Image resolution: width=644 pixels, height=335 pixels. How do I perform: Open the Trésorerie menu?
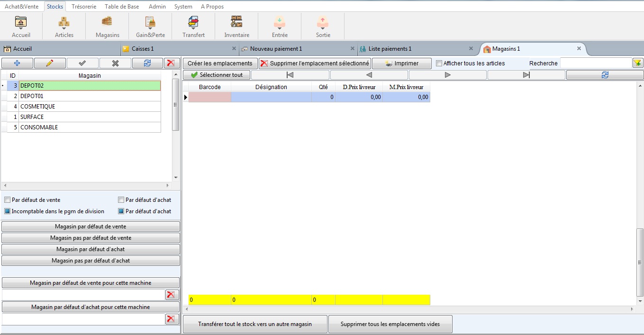point(84,7)
